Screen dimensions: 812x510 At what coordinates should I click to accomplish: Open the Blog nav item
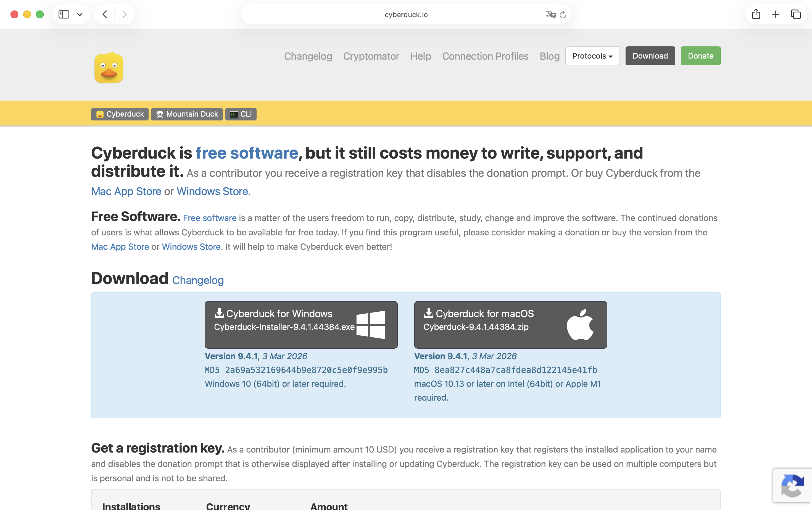[549, 56]
